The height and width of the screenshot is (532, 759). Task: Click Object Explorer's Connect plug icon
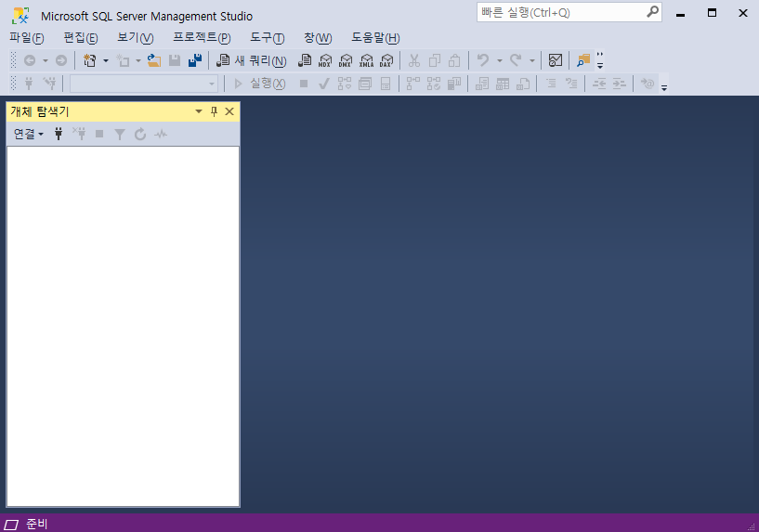59,134
